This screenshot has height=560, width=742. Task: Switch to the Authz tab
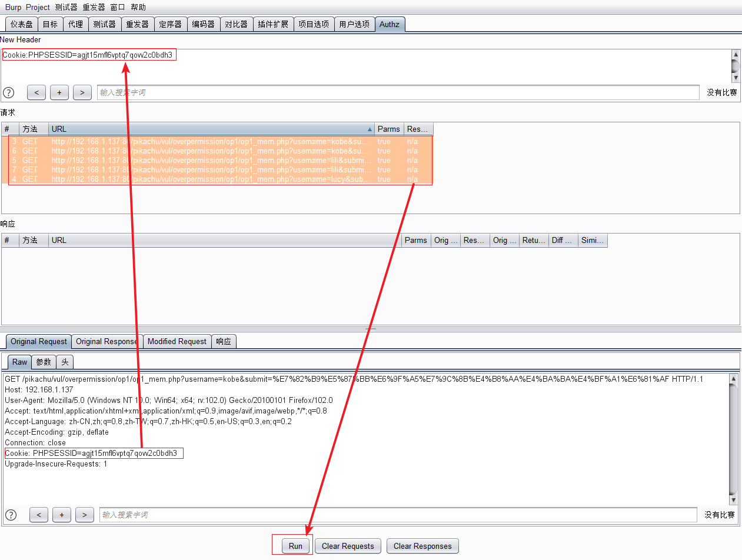[x=390, y=24]
